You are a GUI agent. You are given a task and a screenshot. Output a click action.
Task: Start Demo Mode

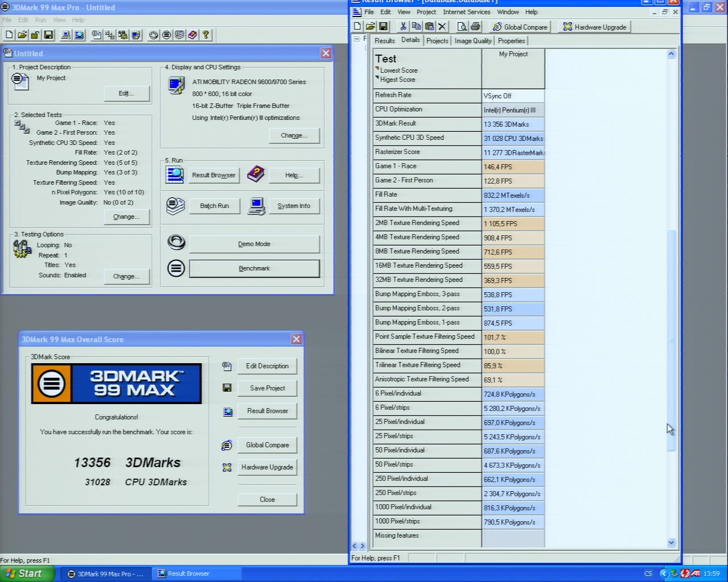click(x=254, y=244)
